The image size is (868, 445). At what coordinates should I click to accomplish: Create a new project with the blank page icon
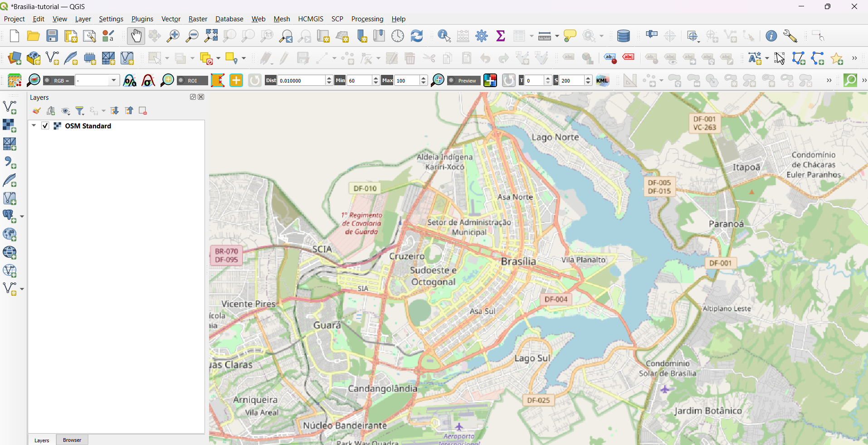point(15,36)
